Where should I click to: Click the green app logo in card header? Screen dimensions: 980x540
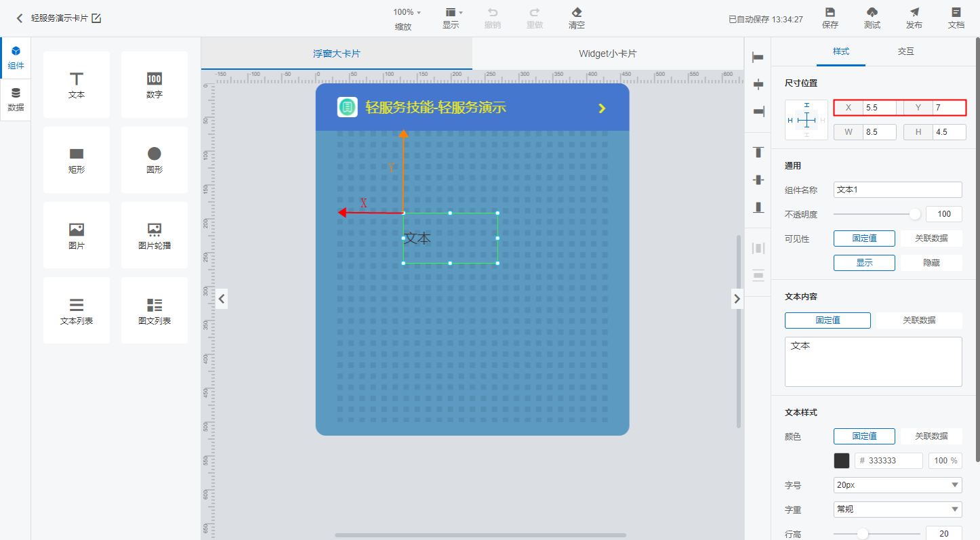[347, 107]
